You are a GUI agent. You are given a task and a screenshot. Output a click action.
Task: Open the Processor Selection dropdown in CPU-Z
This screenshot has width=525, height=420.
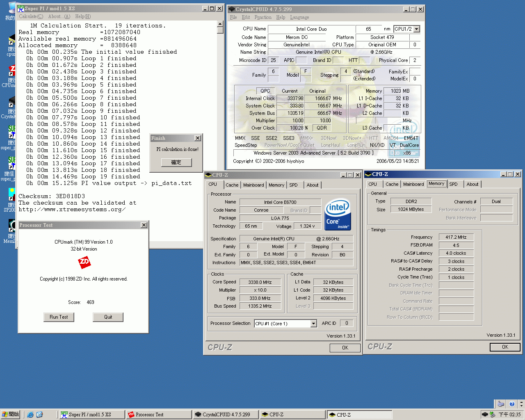tap(313, 324)
